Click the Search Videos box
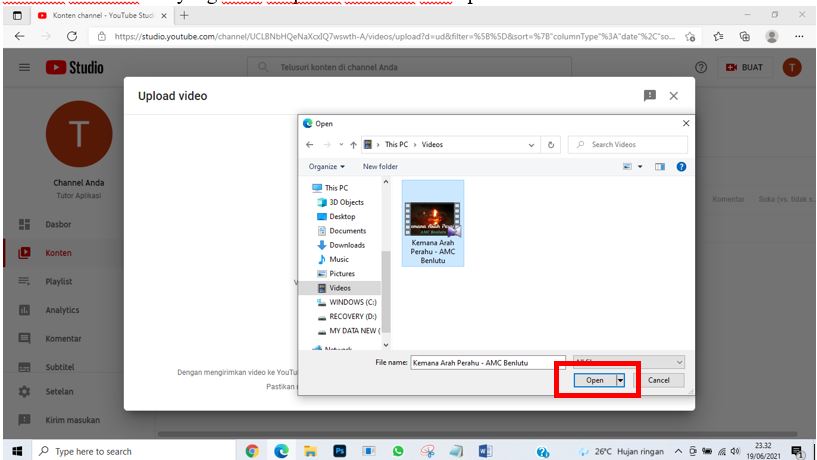817x460 pixels. point(632,145)
